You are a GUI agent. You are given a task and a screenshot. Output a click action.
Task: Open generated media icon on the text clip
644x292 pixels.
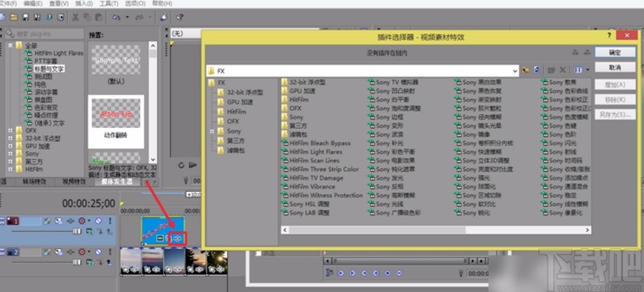[159, 238]
